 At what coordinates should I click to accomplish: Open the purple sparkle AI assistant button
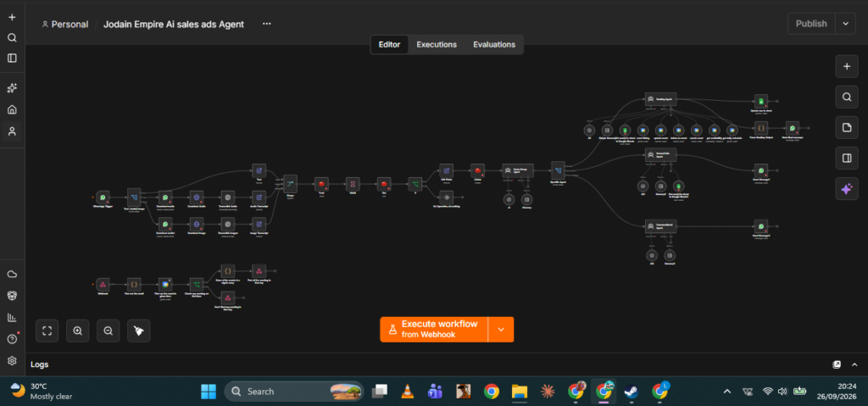(x=847, y=189)
